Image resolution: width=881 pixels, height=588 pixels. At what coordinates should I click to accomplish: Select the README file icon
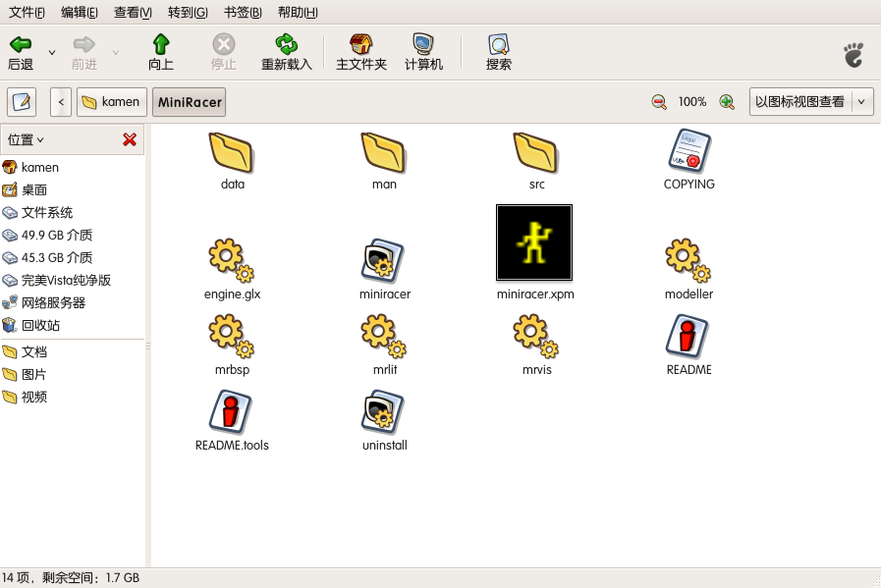point(688,337)
